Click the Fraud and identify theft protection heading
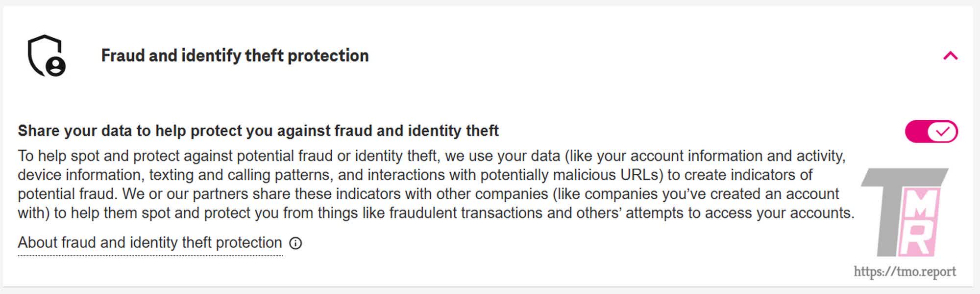 pos(235,55)
